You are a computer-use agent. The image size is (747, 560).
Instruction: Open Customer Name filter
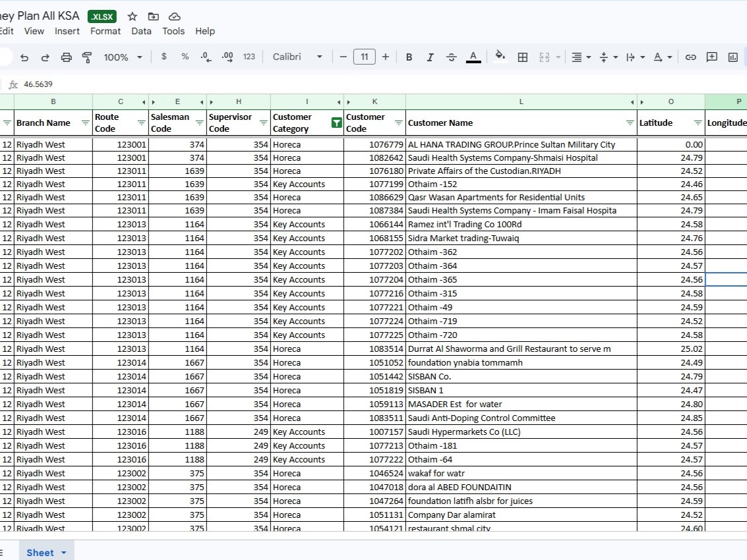coord(630,123)
